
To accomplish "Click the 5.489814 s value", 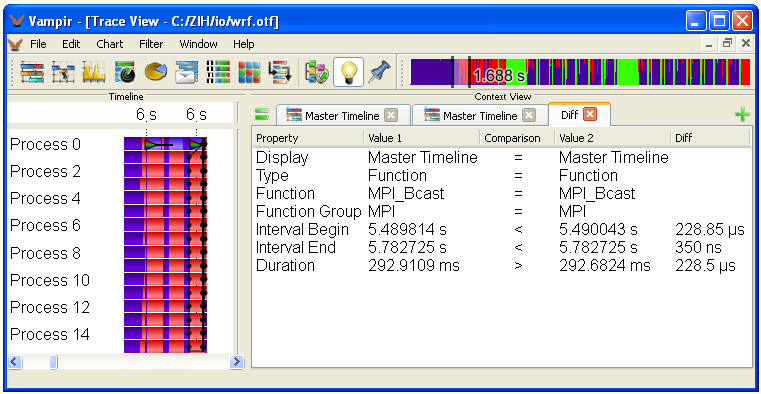I will (x=407, y=230).
